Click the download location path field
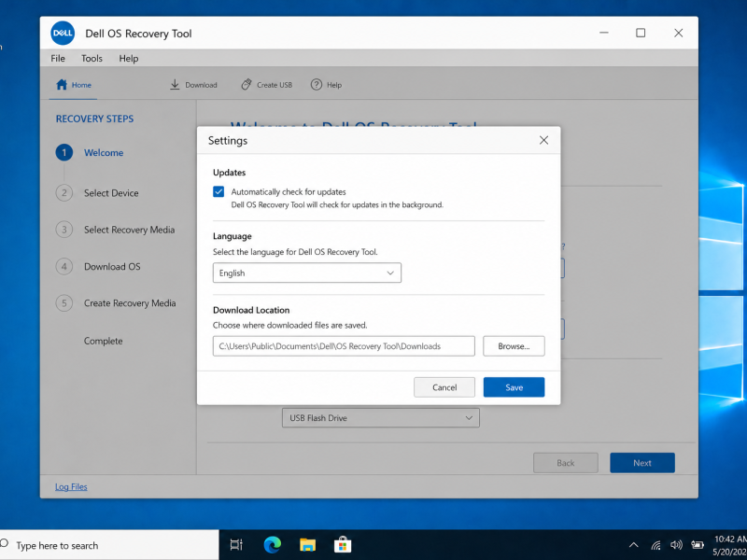This screenshot has width=747, height=560. pyautogui.click(x=344, y=346)
